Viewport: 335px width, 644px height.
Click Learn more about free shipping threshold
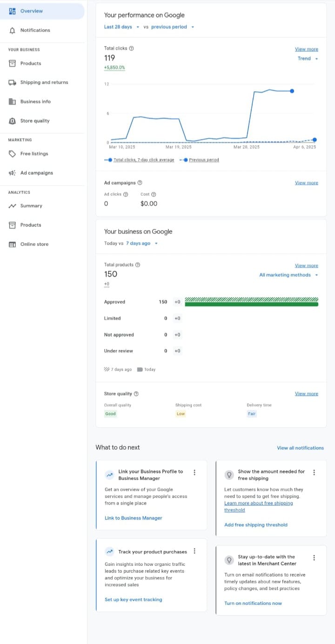259,507
